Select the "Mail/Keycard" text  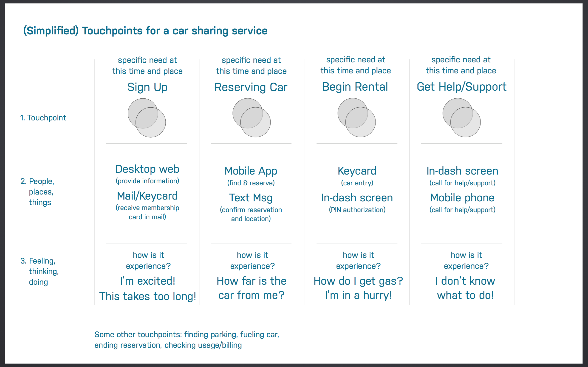tap(147, 196)
